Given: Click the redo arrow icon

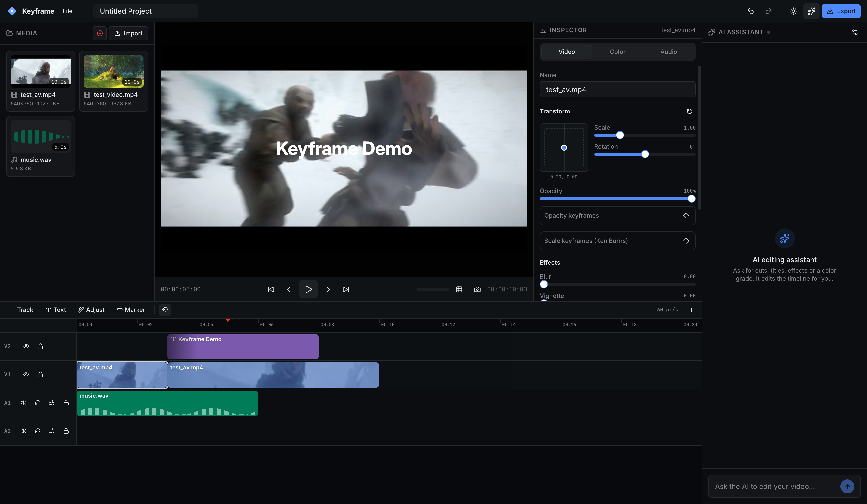Looking at the screenshot, I should coord(768,11).
